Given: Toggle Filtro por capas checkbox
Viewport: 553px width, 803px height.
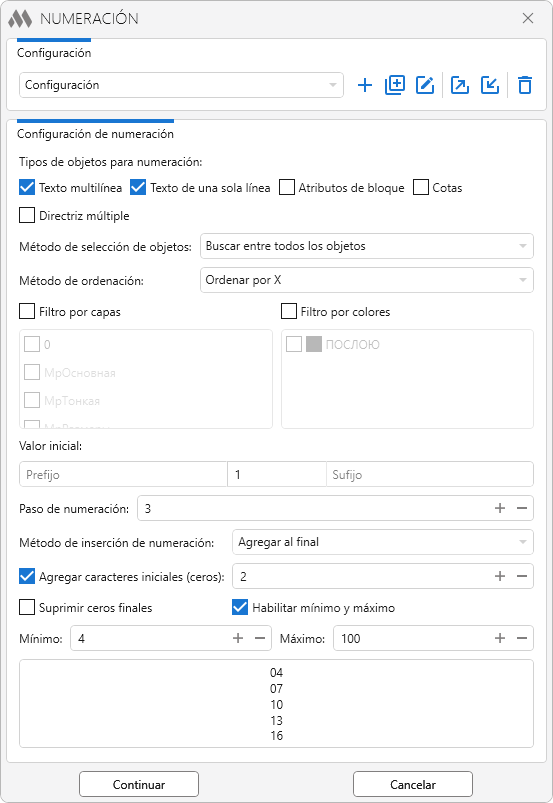Looking at the screenshot, I should click(27, 311).
